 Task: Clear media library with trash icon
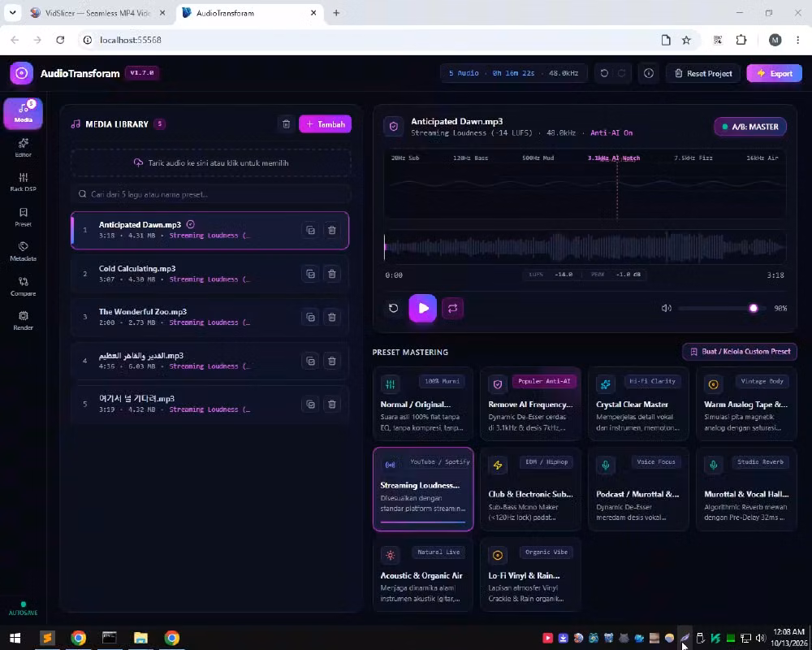(x=286, y=123)
